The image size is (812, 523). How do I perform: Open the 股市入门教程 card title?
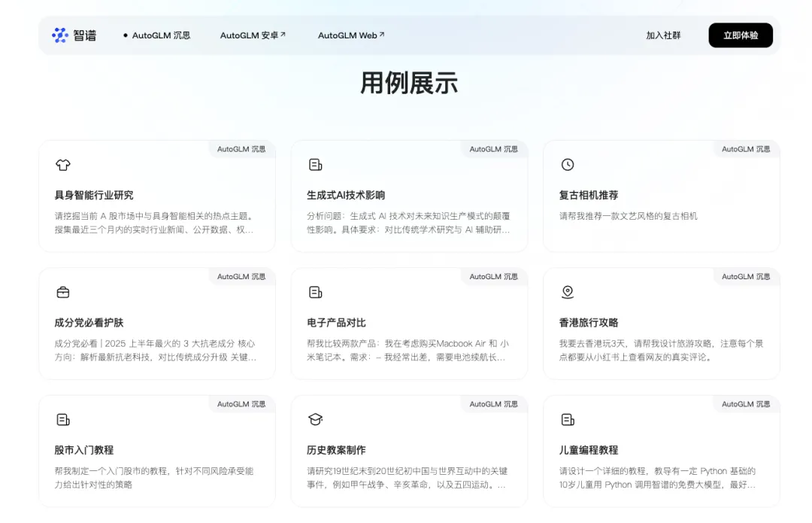84,450
